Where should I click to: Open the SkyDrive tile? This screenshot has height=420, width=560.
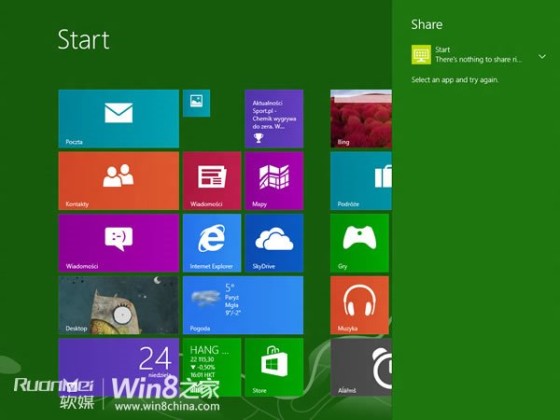pyautogui.click(x=274, y=243)
